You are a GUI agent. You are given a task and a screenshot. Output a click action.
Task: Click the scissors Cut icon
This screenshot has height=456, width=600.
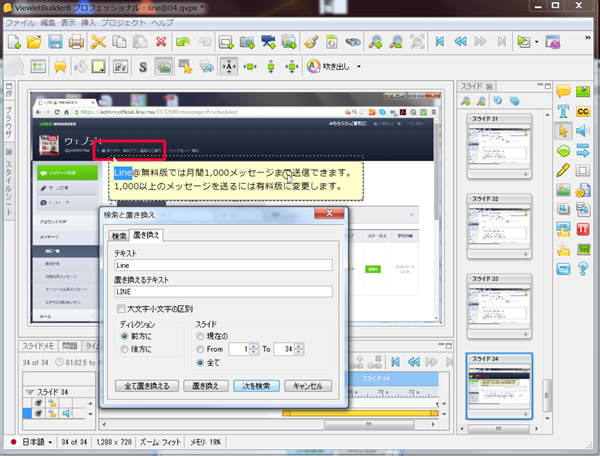coord(98,42)
